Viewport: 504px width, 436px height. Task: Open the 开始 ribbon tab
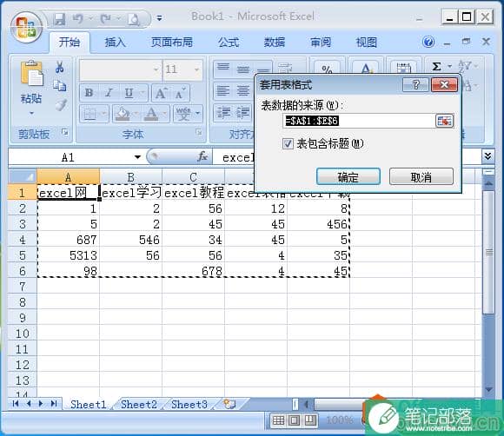pyautogui.click(x=70, y=42)
